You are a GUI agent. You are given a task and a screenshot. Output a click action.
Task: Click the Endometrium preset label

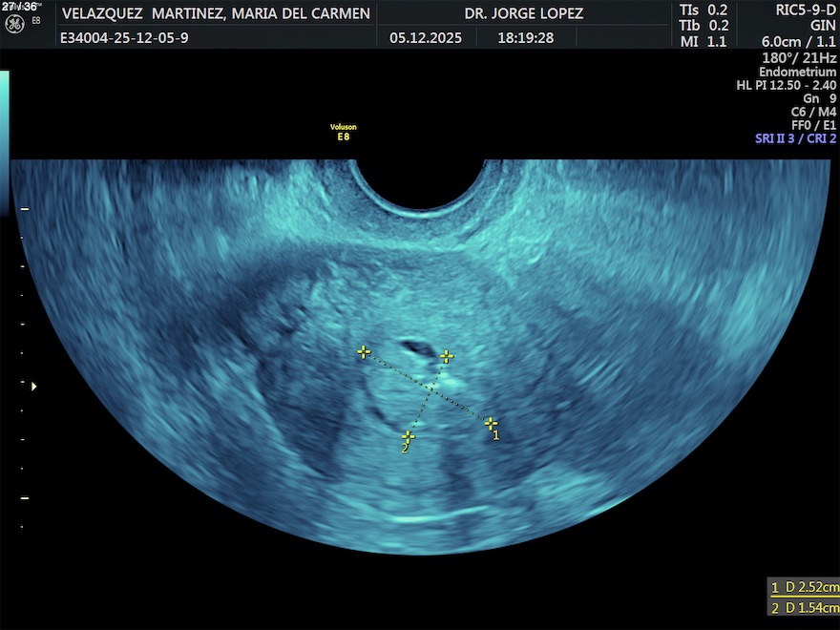[x=797, y=73]
